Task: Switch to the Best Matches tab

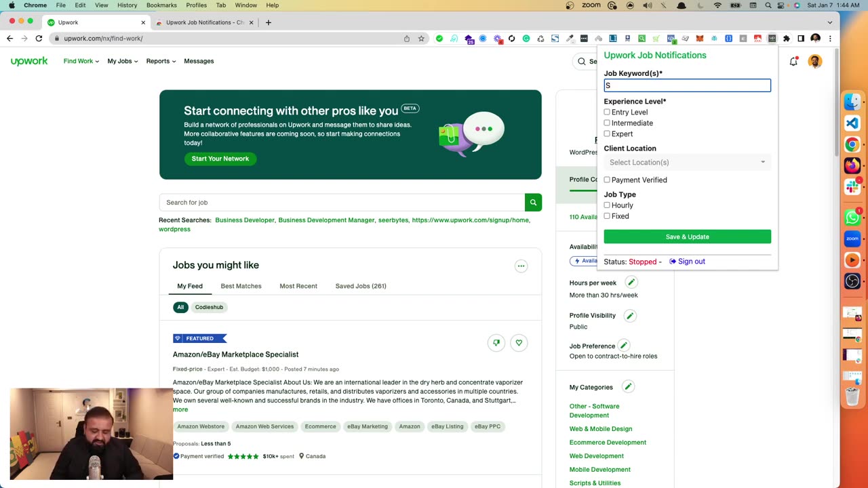Action: click(x=241, y=286)
